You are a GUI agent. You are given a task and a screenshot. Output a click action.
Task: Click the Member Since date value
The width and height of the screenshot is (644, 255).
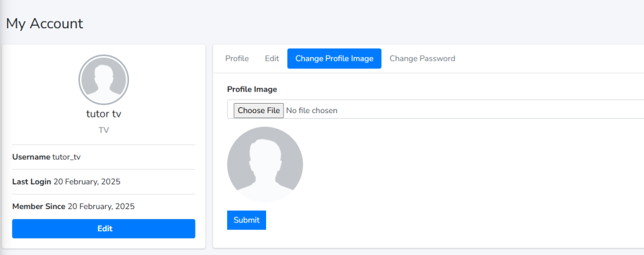tap(101, 206)
